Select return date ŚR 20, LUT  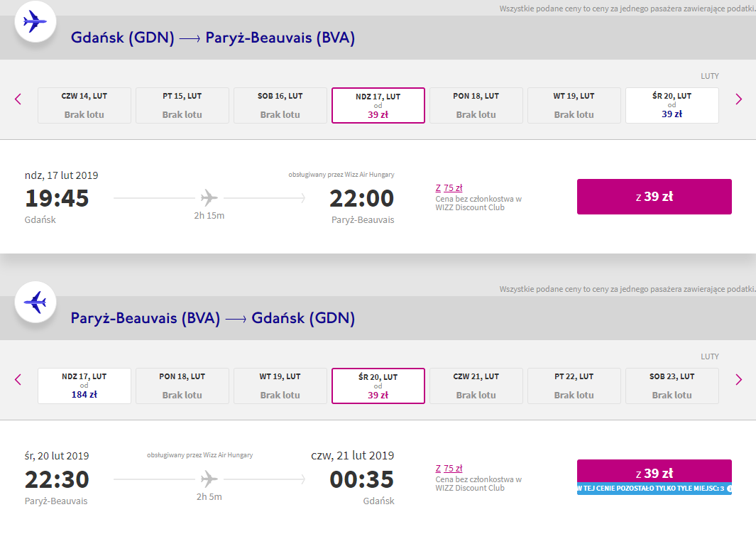378,386
